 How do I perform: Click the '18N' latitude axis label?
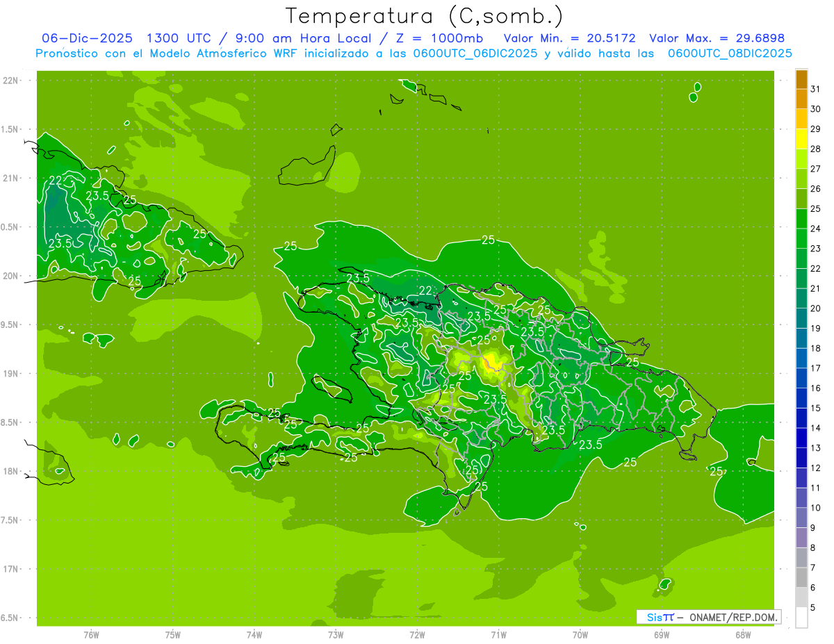(x=10, y=471)
